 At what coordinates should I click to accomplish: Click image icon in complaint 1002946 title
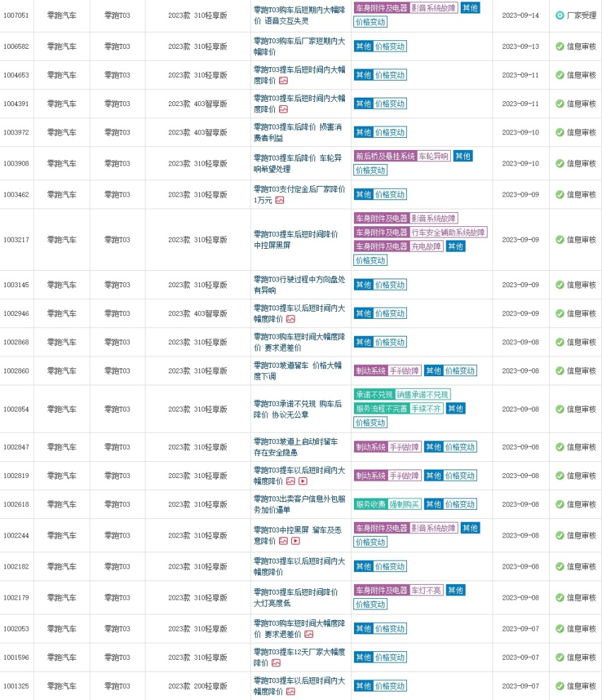click(290, 319)
